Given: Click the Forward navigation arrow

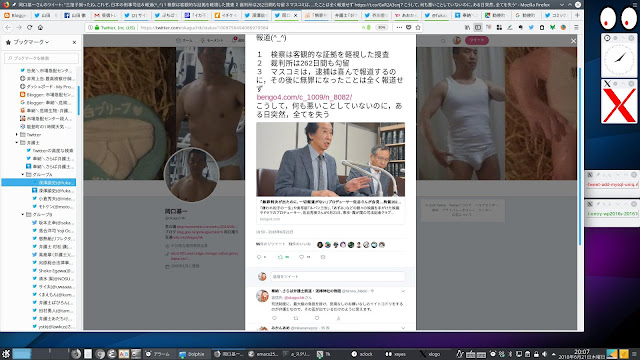Looking at the screenshot, I should [x=19, y=27].
